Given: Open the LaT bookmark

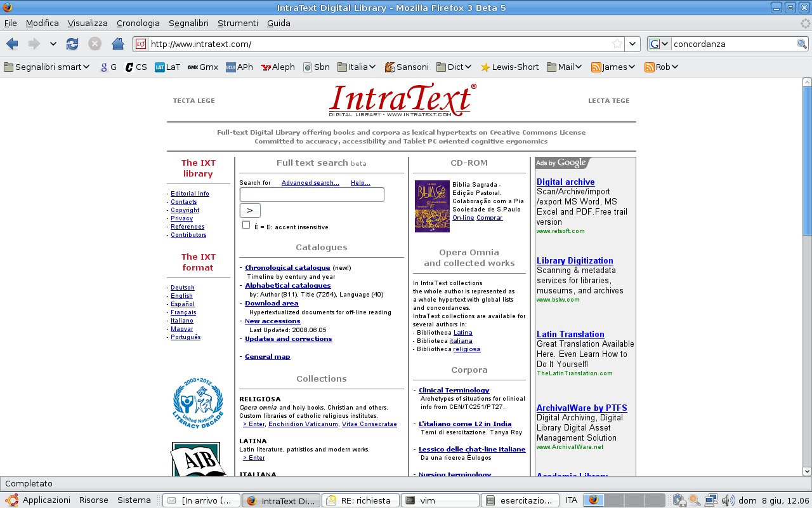Looking at the screenshot, I should click(x=167, y=67).
